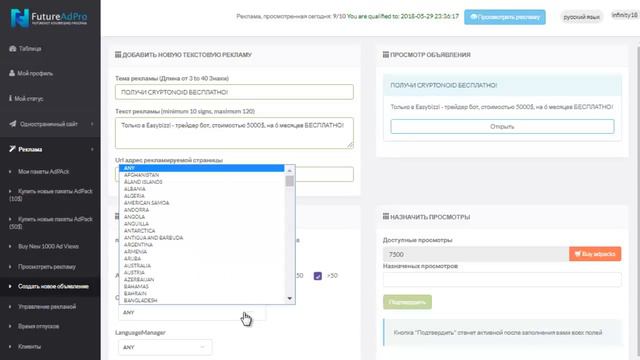The image size is (640, 360).
Task: Open Управление рекламой menu item
Action: pyautogui.click(x=47, y=307)
